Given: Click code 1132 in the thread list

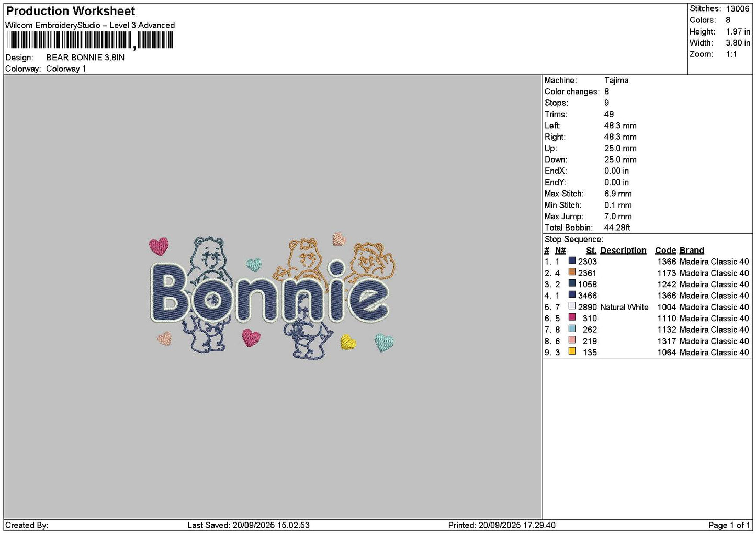Looking at the screenshot, I should coord(667,330).
